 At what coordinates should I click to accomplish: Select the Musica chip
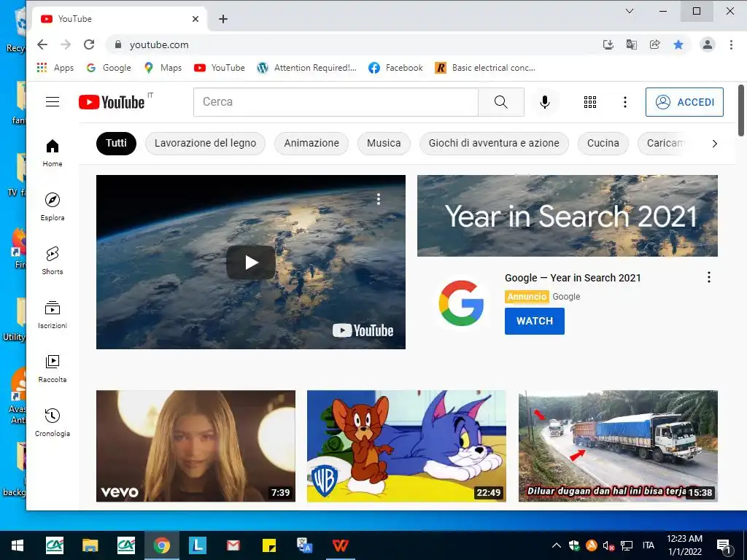[384, 144]
